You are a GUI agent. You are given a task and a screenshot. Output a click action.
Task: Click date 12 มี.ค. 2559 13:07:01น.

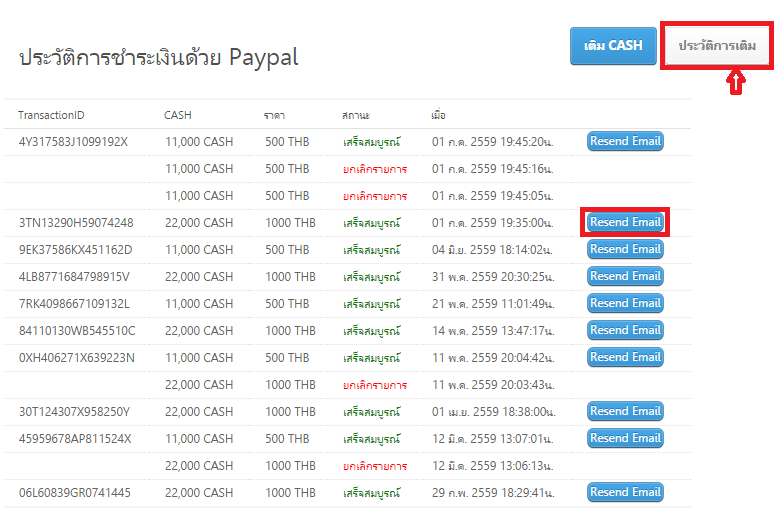[x=493, y=439]
